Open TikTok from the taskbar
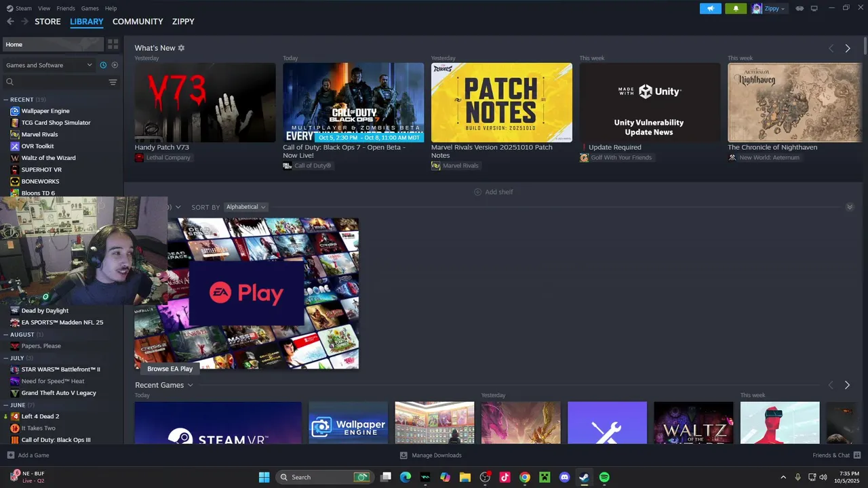 tap(505, 477)
